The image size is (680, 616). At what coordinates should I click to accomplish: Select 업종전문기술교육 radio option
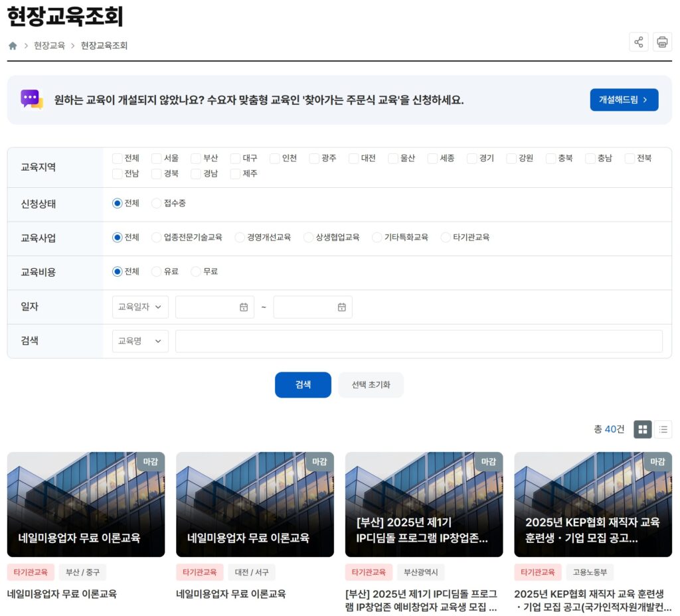coord(157,238)
